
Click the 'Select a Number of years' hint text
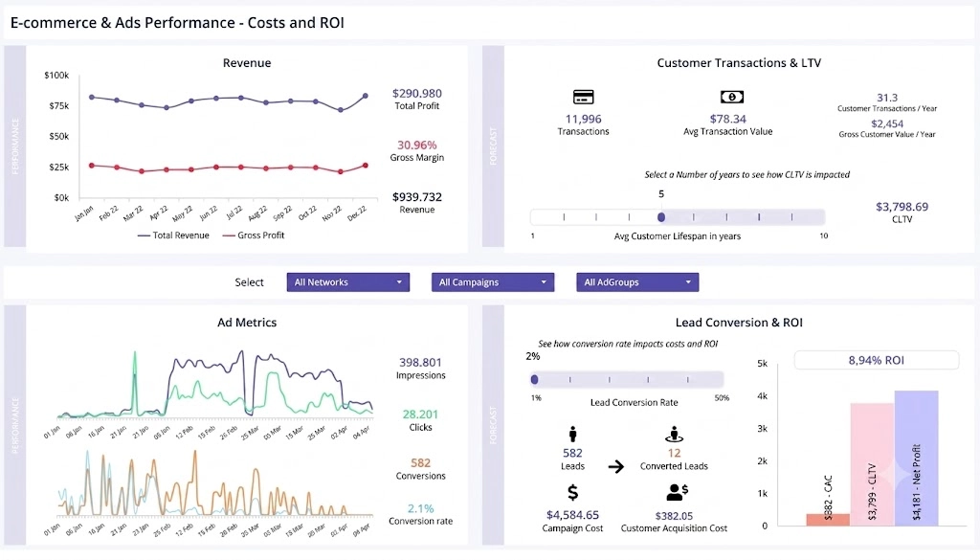coord(746,175)
